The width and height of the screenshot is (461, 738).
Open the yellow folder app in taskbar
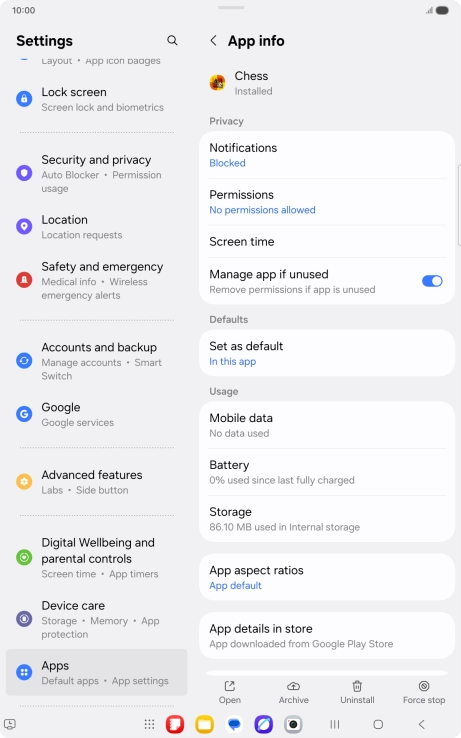coord(204,724)
